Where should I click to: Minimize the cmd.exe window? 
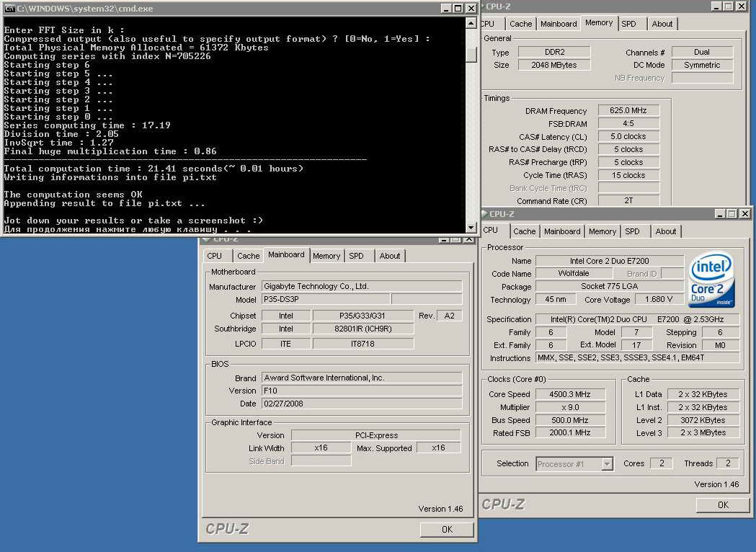(x=445, y=8)
